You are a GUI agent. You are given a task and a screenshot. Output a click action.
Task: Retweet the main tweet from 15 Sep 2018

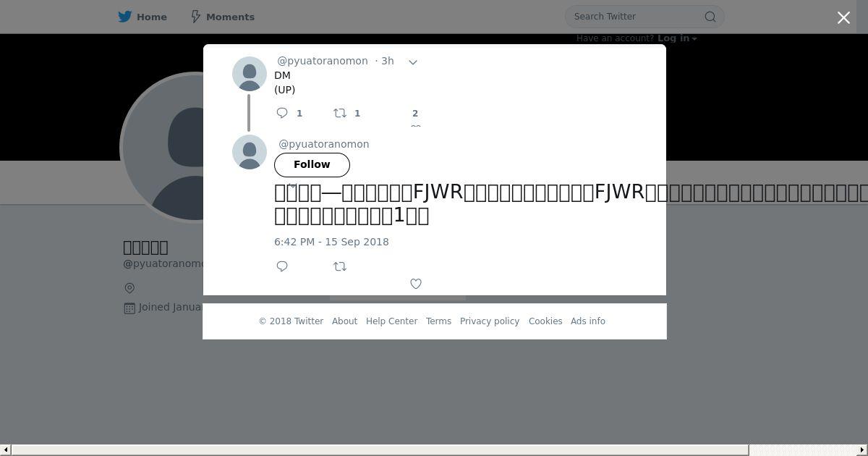340,266
